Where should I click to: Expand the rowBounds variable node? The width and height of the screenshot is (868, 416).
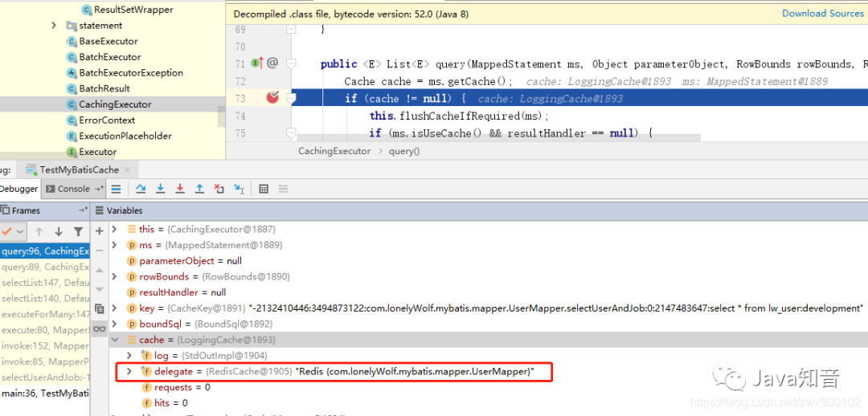point(115,276)
